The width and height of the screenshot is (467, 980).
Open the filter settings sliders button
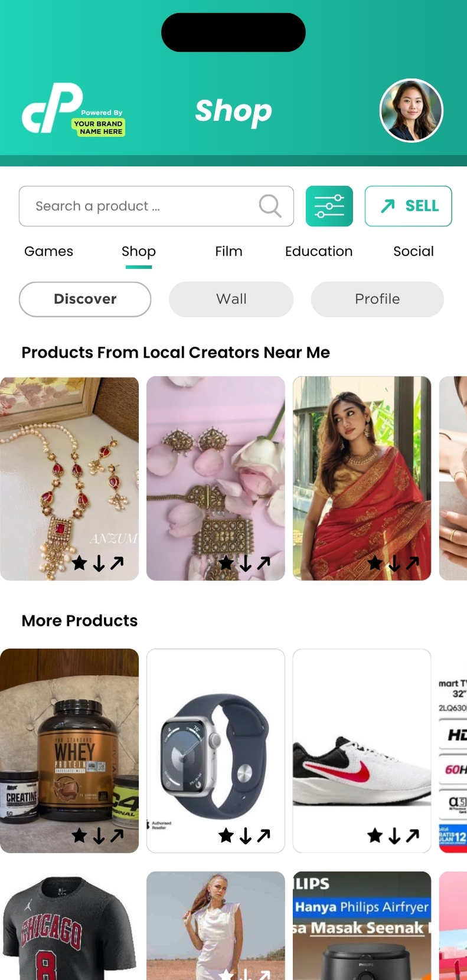[x=329, y=206]
